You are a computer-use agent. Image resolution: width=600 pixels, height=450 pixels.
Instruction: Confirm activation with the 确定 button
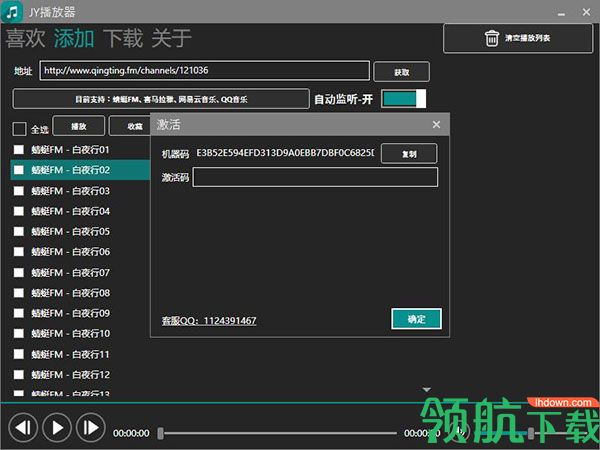[416, 319]
